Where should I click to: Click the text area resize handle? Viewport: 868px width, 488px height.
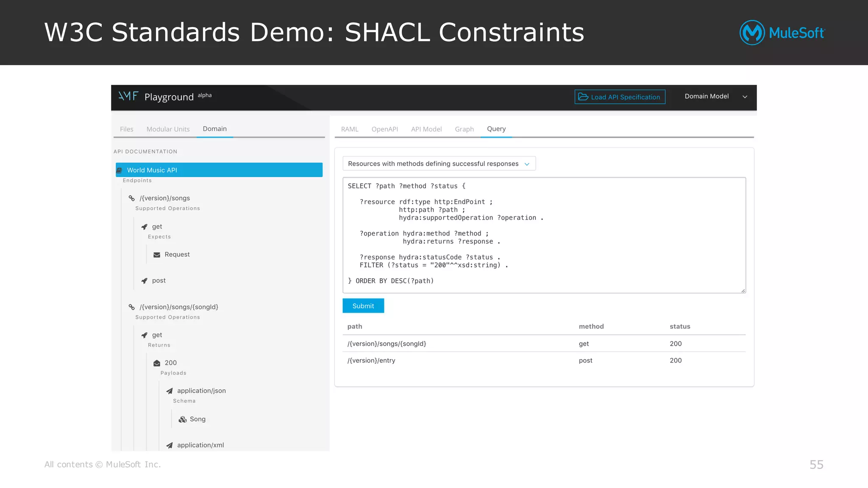(x=743, y=290)
